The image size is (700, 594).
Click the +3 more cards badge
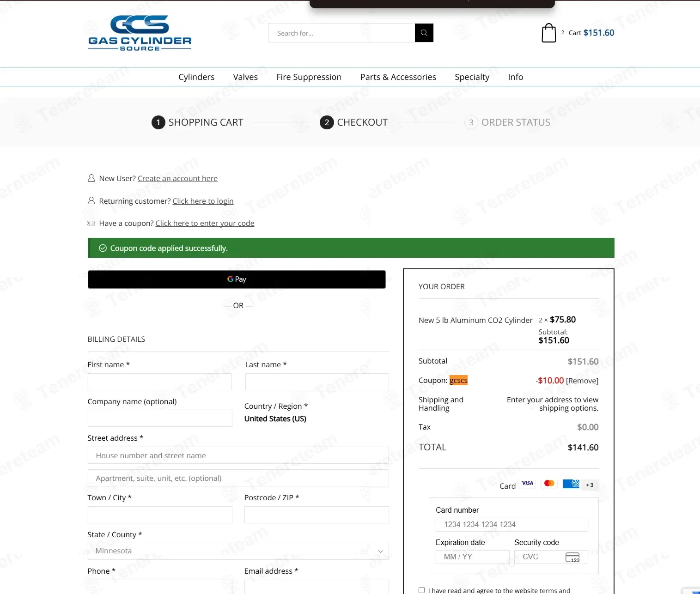(590, 485)
